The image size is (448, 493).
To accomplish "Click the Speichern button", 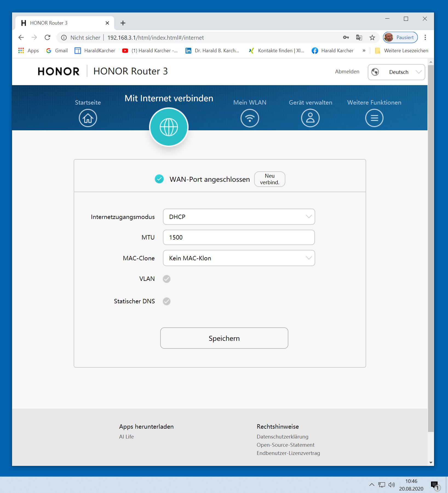I will [x=224, y=338].
